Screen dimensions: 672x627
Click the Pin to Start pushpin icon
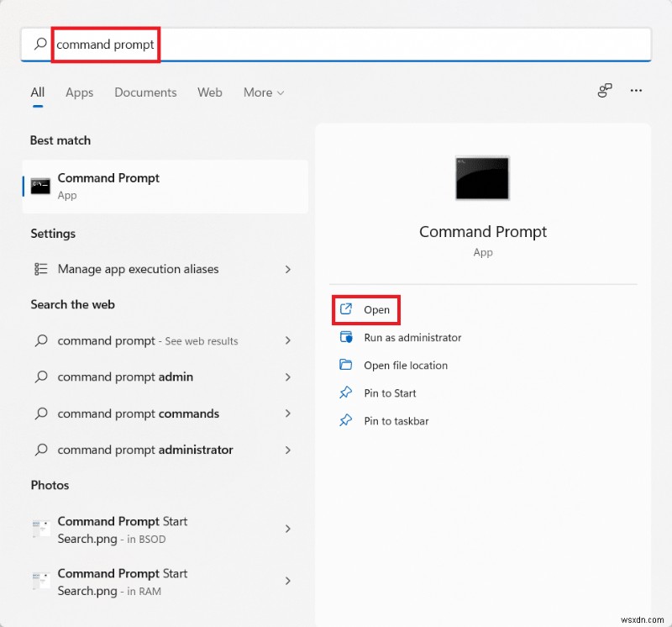(345, 393)
